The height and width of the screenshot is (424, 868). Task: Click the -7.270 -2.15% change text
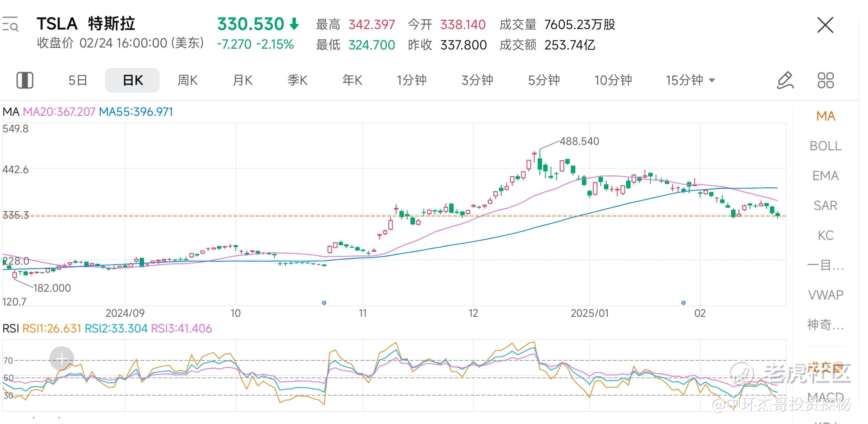[255, 44]
